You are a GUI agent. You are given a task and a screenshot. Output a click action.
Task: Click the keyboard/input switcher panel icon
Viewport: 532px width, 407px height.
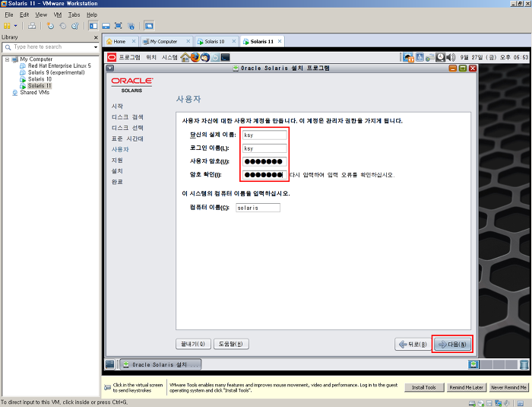pyautogui.click(x=409, y=57)
